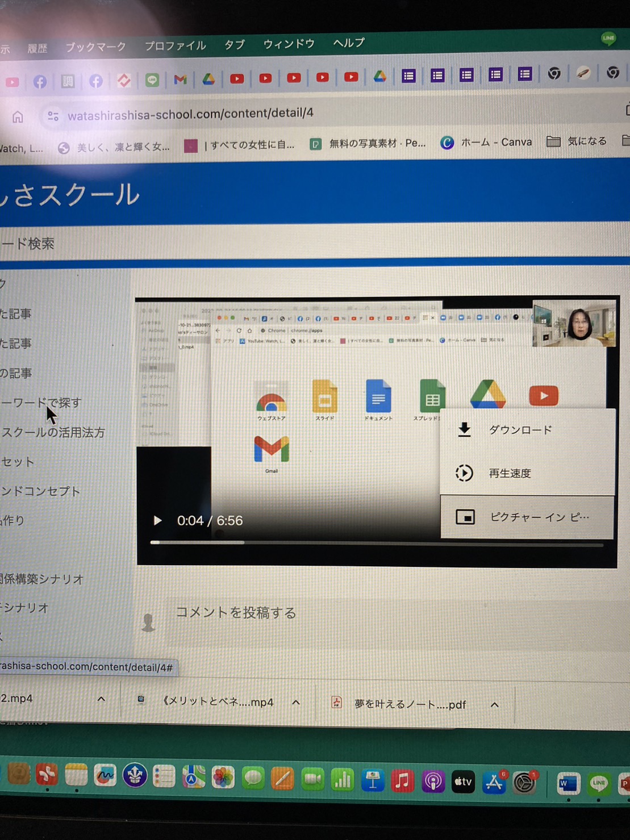Click the presenter webcam thumbnail in video

(574, 323)
